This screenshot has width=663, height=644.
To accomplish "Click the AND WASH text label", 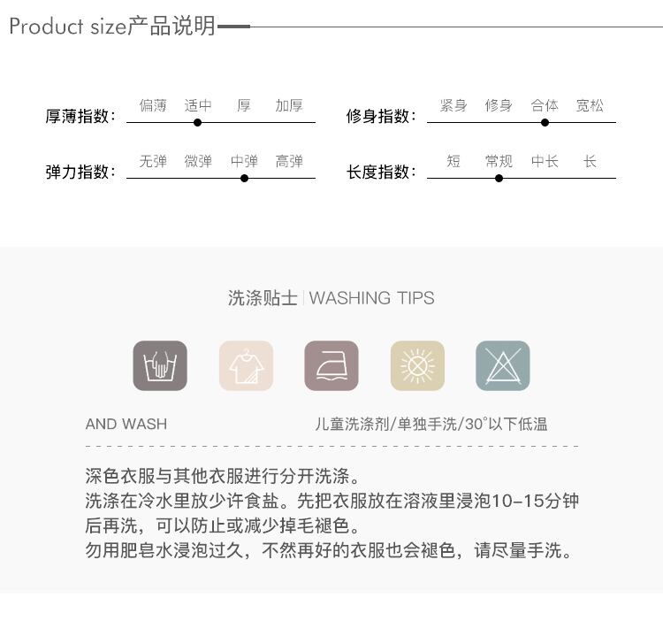I will (x=126, y=424).
